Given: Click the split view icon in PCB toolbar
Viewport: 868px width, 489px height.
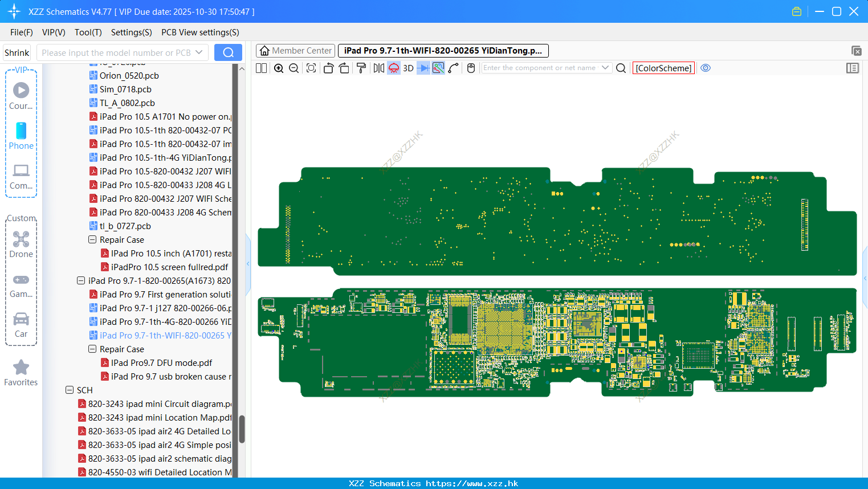Looking at the screenshot, I should coord(261,68).
